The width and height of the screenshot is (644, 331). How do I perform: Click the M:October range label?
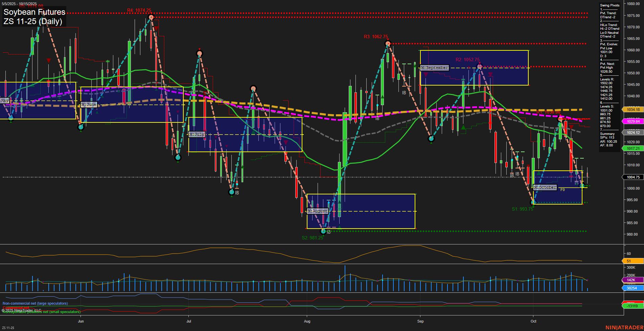545,187
